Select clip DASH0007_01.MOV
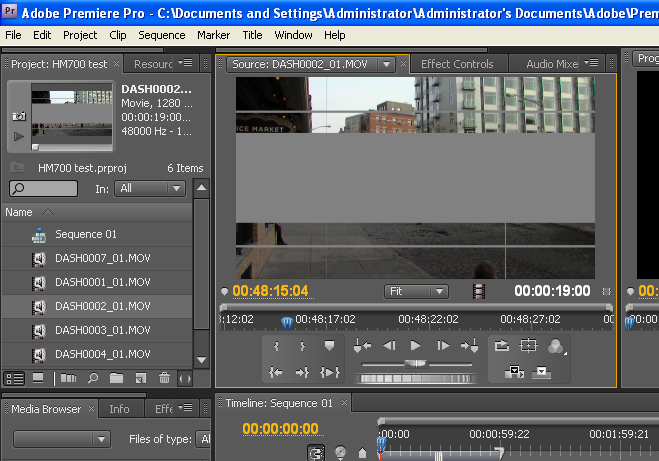 point(97,258)
